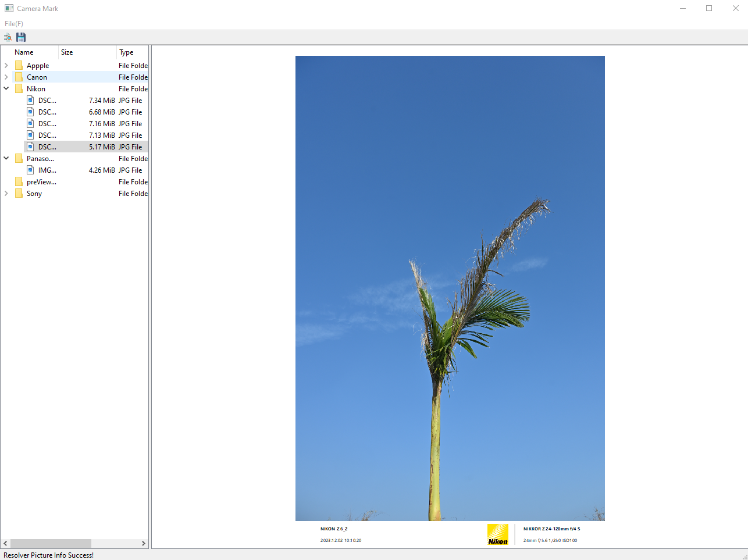The height and width of the screenshot is (560, 748).
Task: Close the Camera Mark window
Action: point(735,8)
